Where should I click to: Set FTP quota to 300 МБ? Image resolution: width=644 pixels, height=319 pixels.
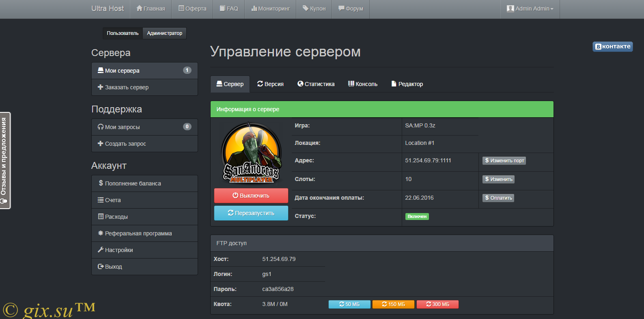[x=437, y=304]
